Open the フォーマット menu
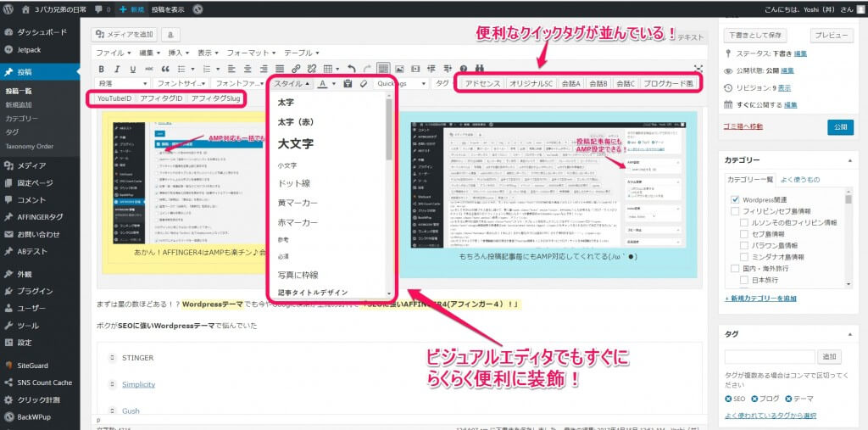The width and height of the screenshot is (868, 430). [251, 53]
